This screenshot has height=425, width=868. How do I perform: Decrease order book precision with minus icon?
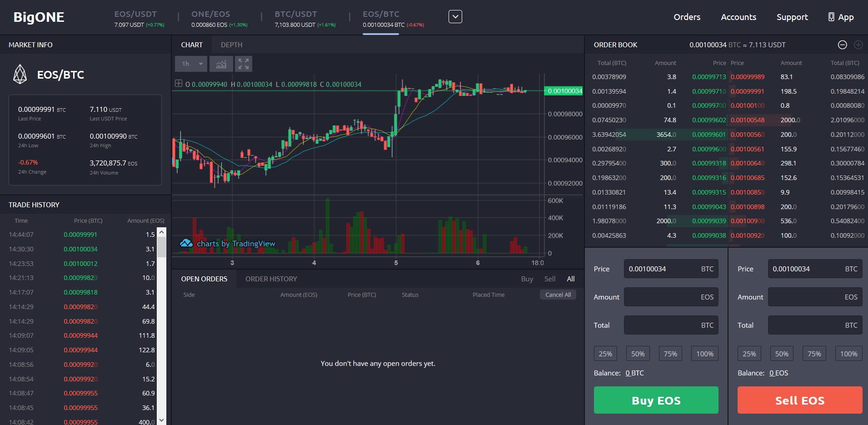(x=842, y=45)
